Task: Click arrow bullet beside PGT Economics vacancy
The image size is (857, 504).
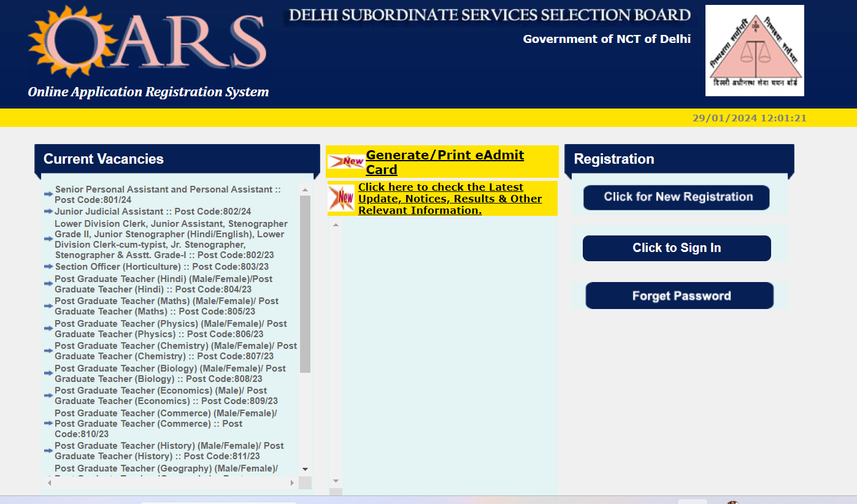Action: pos(48,395)
